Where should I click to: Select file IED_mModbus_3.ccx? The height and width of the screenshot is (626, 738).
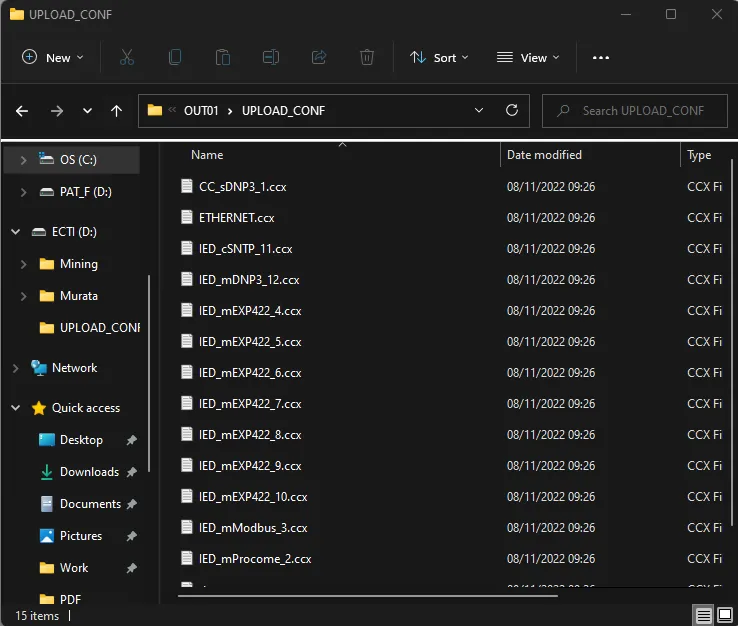point(253,528)
